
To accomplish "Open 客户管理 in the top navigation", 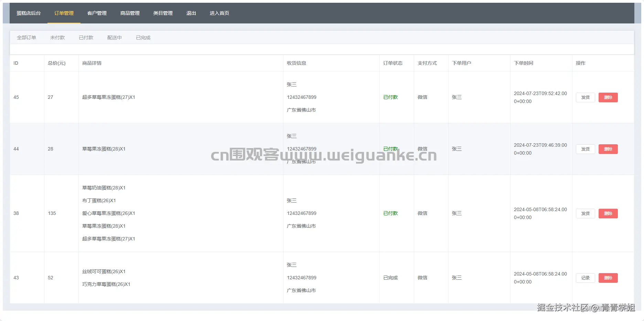I will pyautogui.click(x=97, y=13).
